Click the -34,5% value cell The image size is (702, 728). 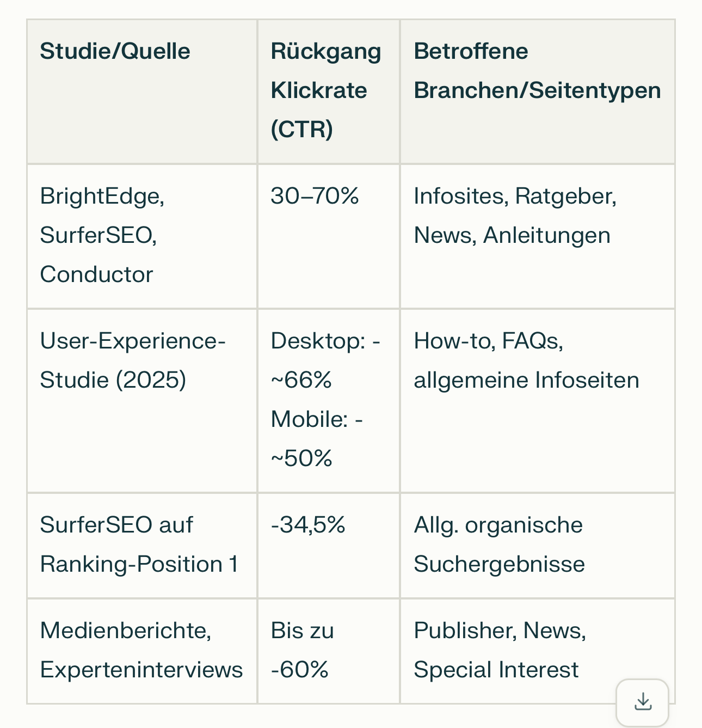pyautogui.click(x=308, y=525)
